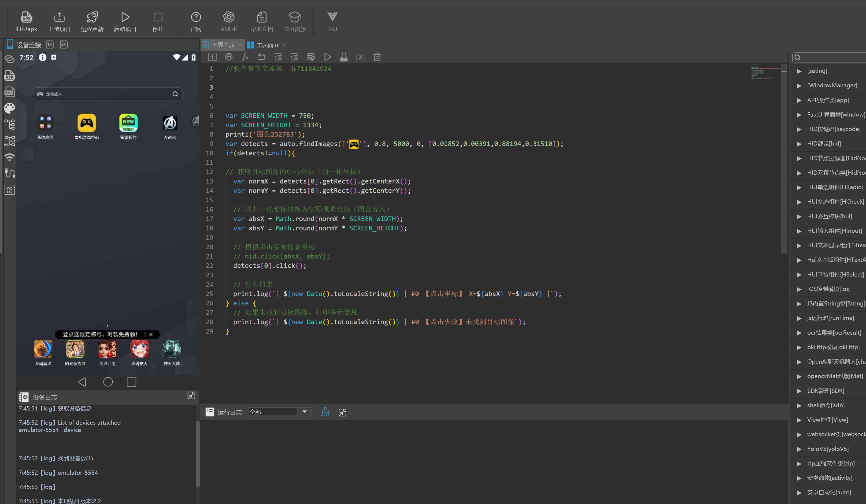Pop out the 设备日志 panel
Viewport: 866px width, 504px height.
point(191,395)
